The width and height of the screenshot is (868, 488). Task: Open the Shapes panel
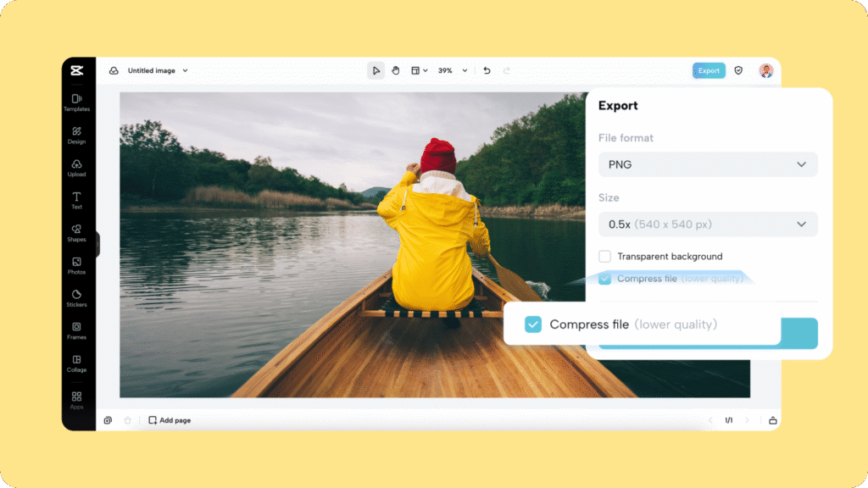[x=76, y=233]
